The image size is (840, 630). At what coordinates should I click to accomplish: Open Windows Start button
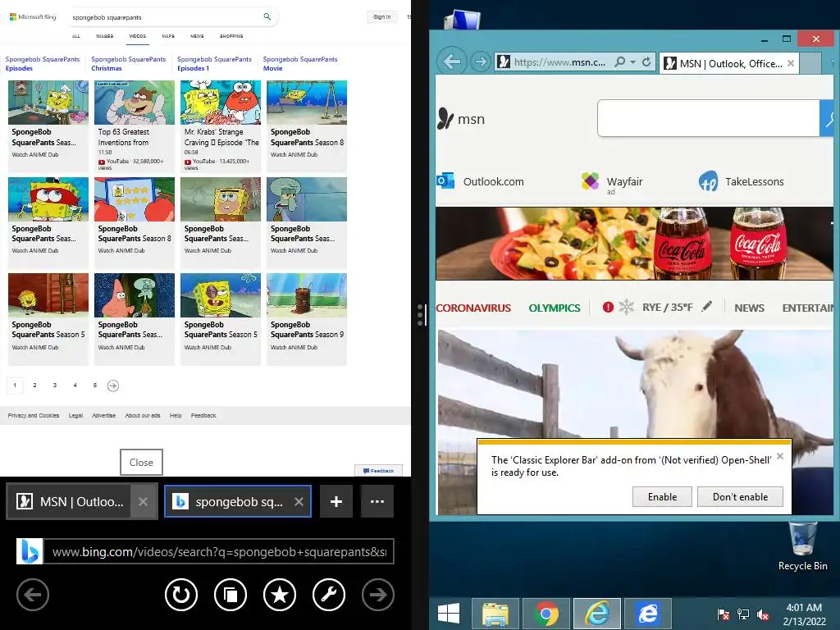pos(449,614)
